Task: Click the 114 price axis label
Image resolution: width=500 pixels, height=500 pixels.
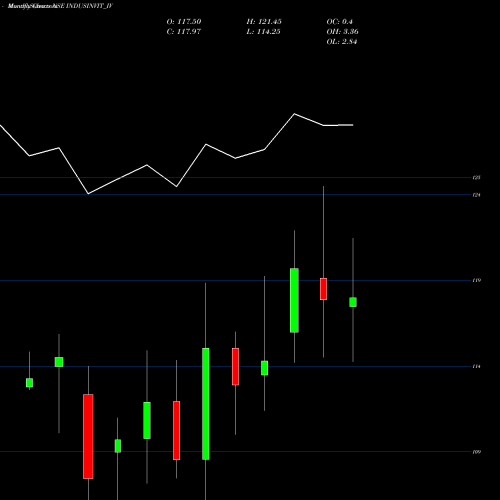Action: click(477, 366)
